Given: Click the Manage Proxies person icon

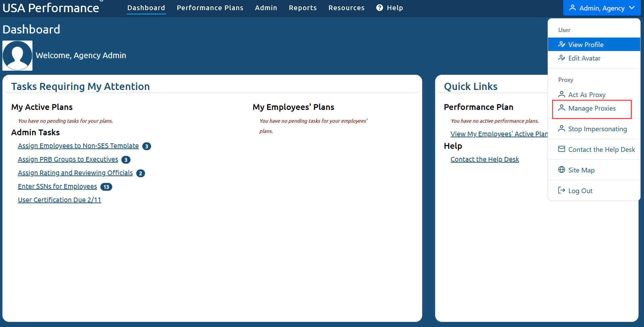Looking at the screenshot, I should tap(562, 108).
